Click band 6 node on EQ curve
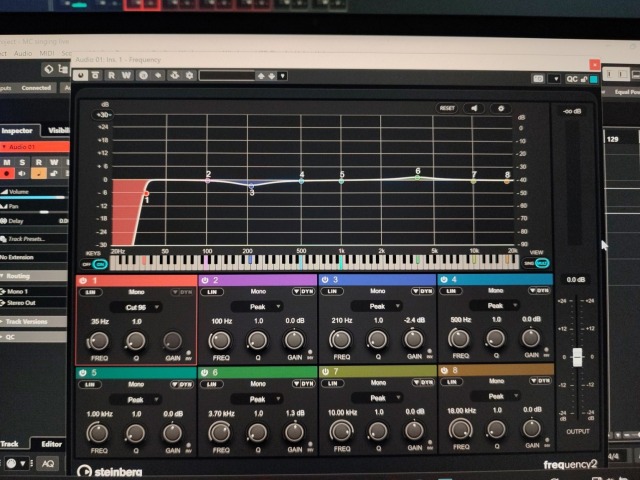This screenshot has height=480, width=640. [x=418, y=178]
